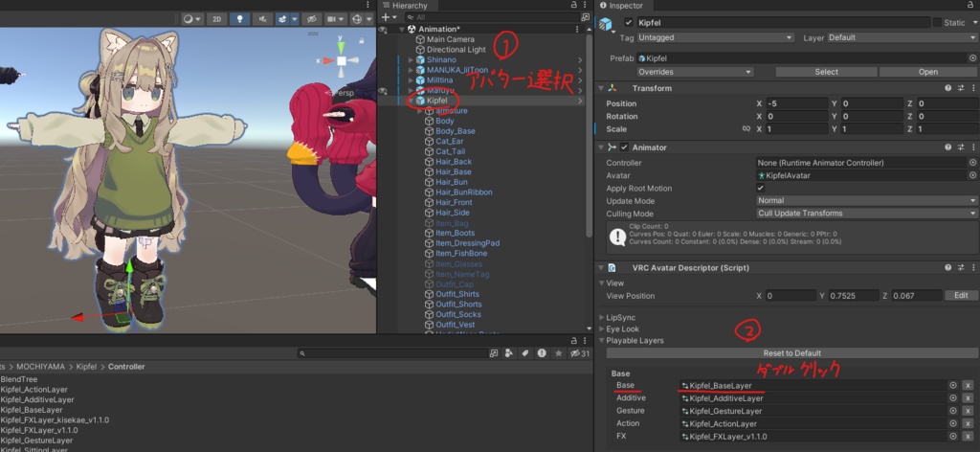980x452 pixels.
Task: Toggle the Scene gizmo lock
Action: pyautogui.click(x=361, y=40)
